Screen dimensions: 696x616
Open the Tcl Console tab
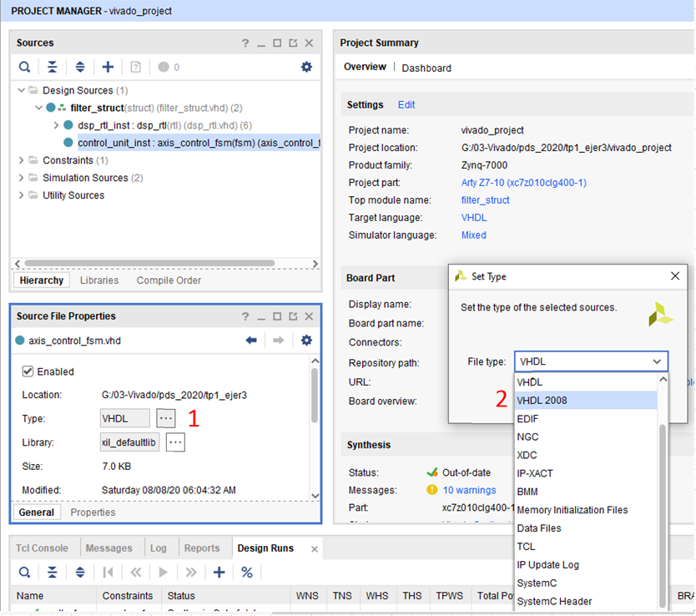point(43,548)
